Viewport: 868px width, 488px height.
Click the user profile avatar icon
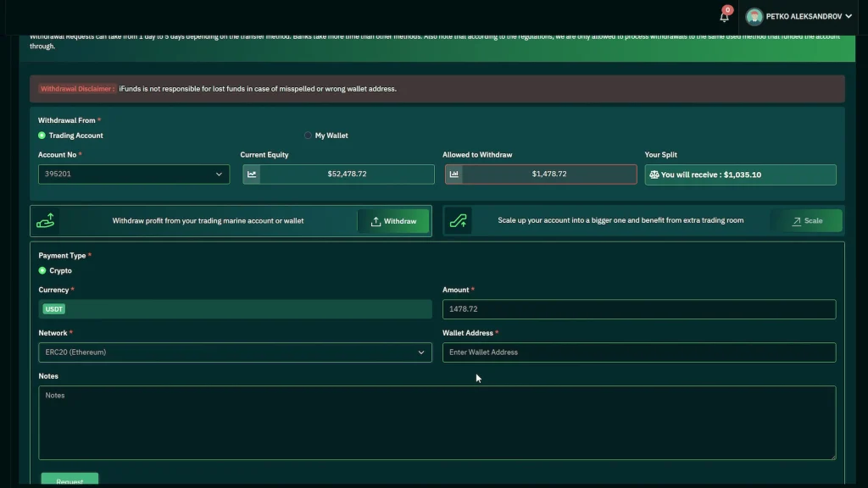[x=754, y=17]
